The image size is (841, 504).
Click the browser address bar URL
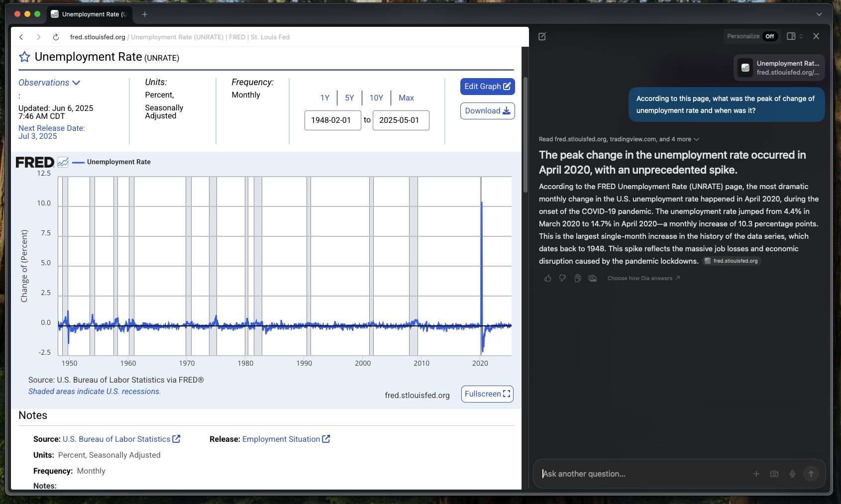coord(180,37)
